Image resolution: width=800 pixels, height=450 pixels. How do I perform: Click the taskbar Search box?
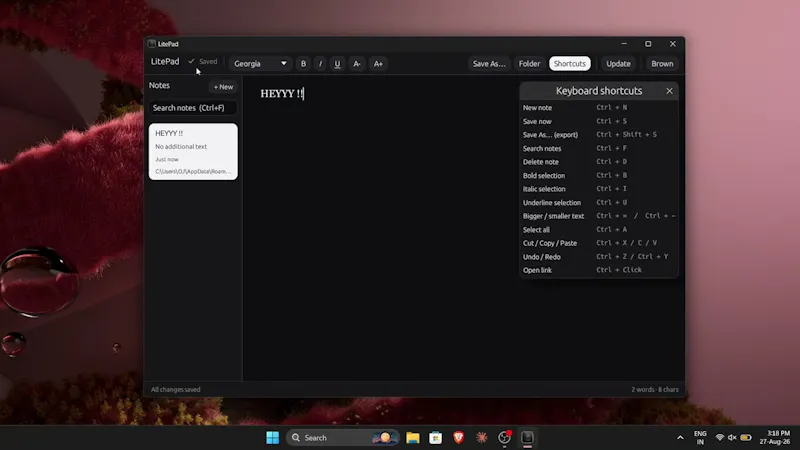tap(342, 438)
